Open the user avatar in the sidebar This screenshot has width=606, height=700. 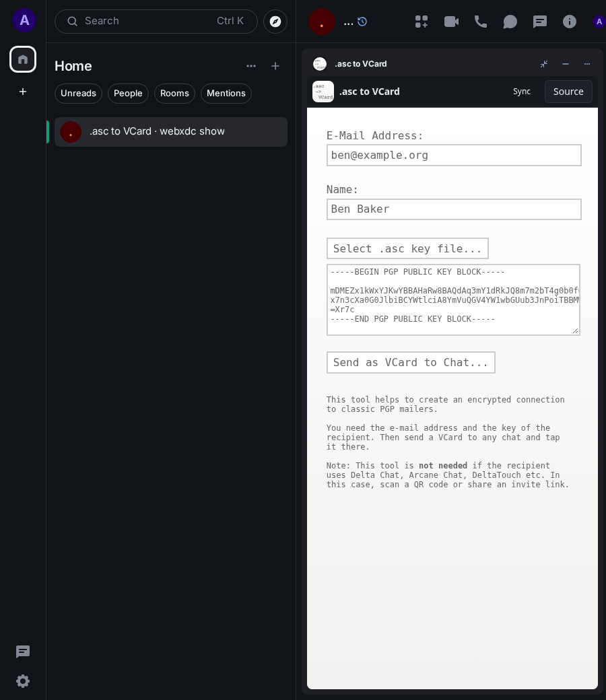[x=24, y=20]
